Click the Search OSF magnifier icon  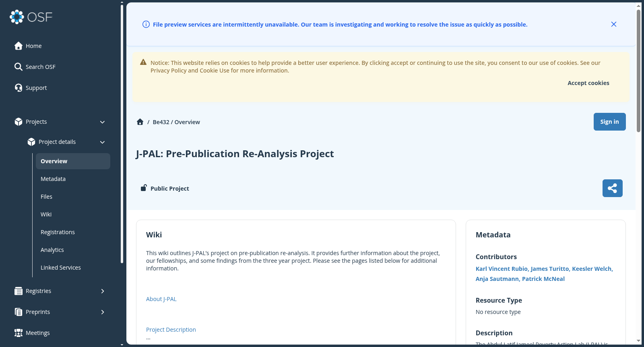[x=19, y=67]
